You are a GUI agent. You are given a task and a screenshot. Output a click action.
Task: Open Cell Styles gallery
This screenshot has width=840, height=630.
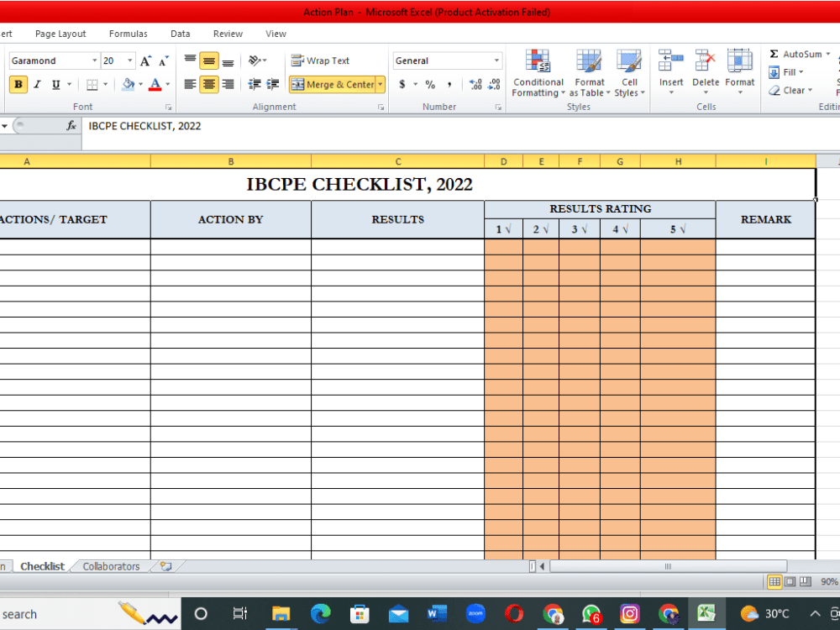pyautogui.click(x=629, y=73)
